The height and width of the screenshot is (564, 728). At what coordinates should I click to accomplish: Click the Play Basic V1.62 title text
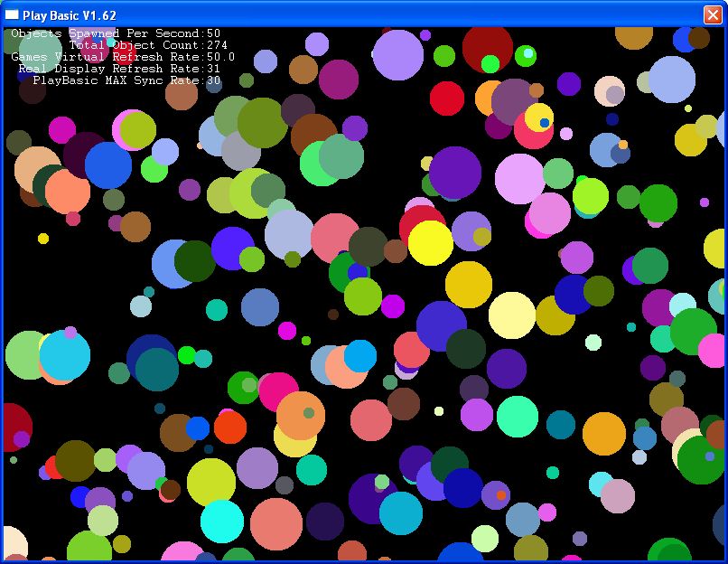tap(70, 15)
